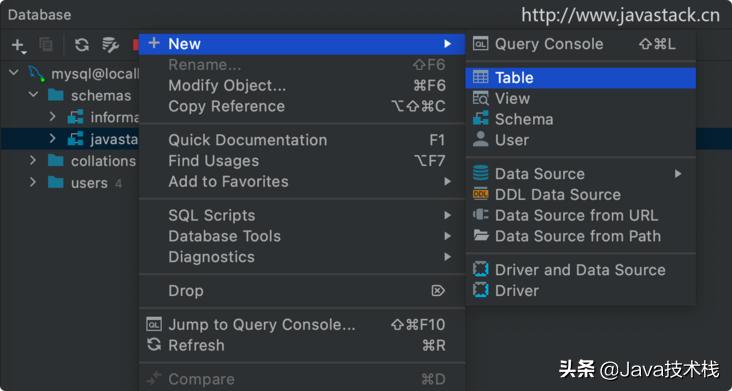
Task: Click the users count value 4
Action: pos(119,183)
